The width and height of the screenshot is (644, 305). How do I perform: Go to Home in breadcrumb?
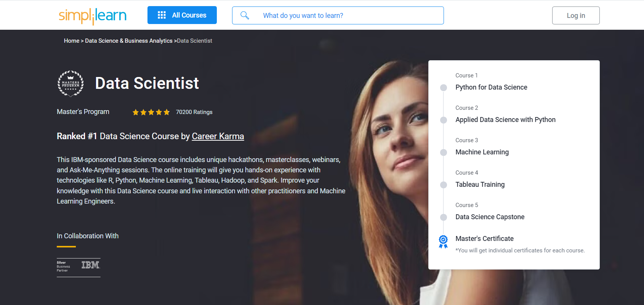pos(72,41)
